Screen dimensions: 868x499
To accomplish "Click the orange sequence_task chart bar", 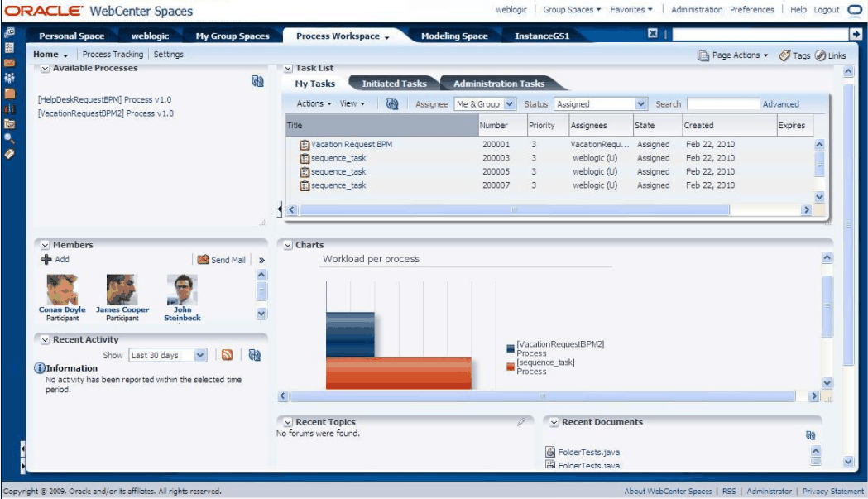I will [x=399, y=373].
